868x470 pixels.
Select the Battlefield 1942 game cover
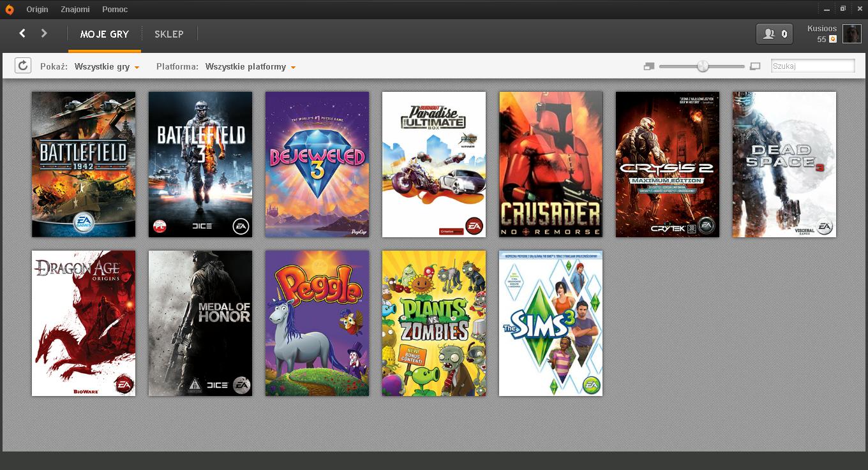pyautogui.click(x=84, y=165)
